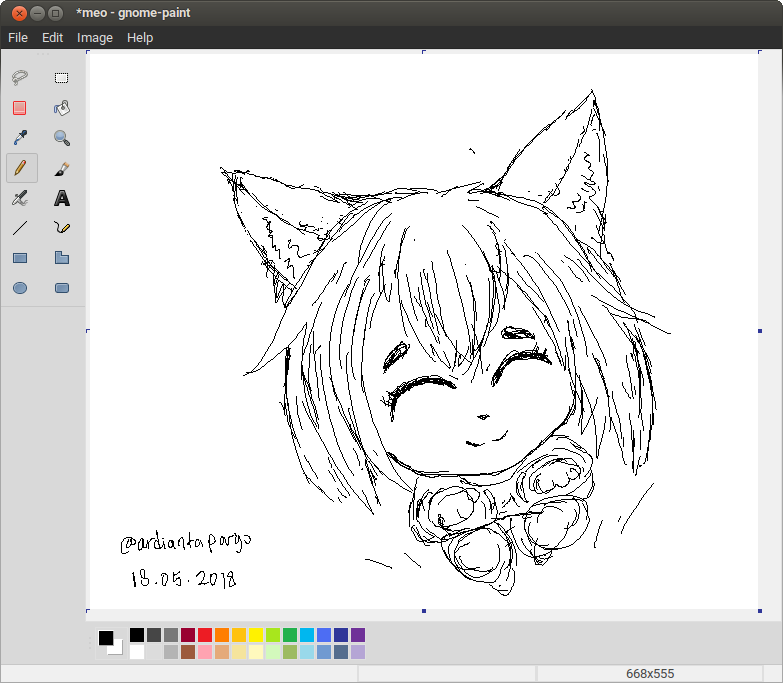Select the airbrush spray tool
783x683 pixels.
tap(20, 198)
